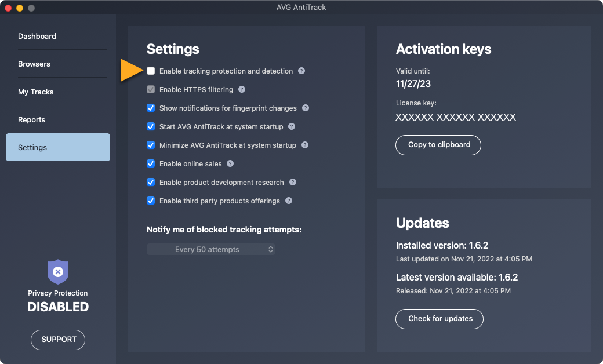Screen dimensions: 603x364
Task: Click help icon beside Enable online sales
Action: [230, 164]
